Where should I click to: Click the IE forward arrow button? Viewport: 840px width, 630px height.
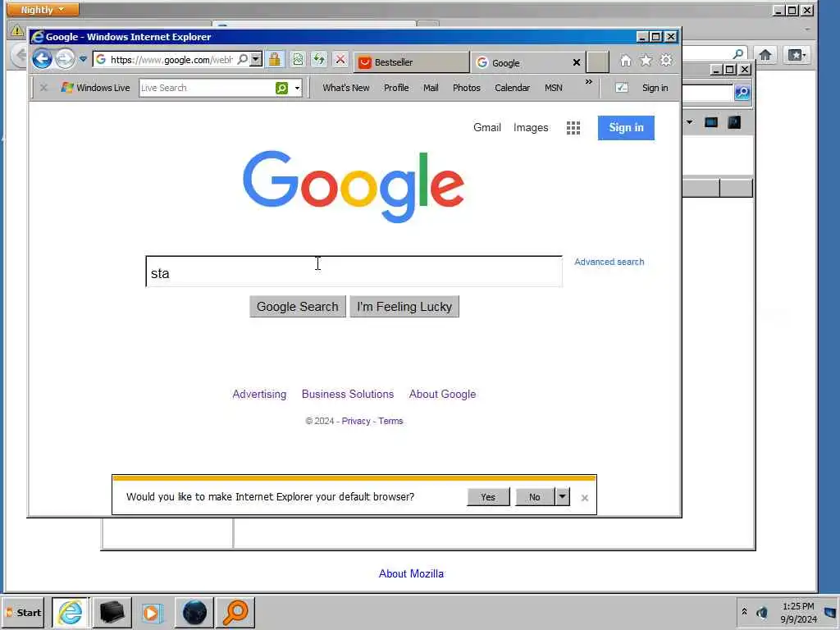pyautogui.click(x=65, y=59)
